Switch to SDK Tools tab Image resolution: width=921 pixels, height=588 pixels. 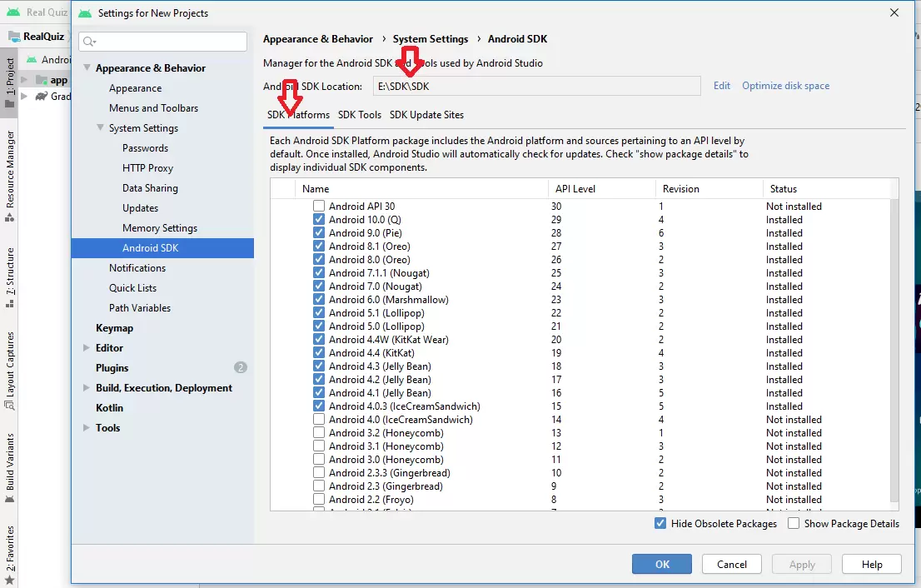point(360,115)
